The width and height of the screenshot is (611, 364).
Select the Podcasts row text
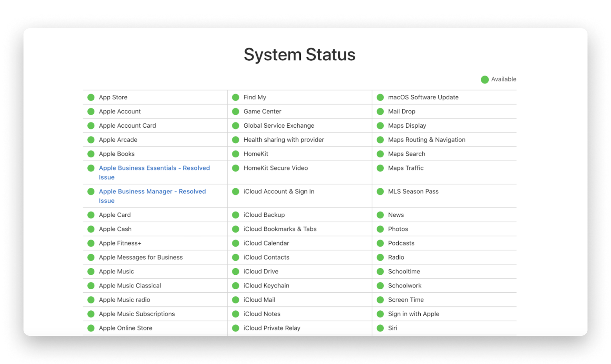tap(401, 243)
